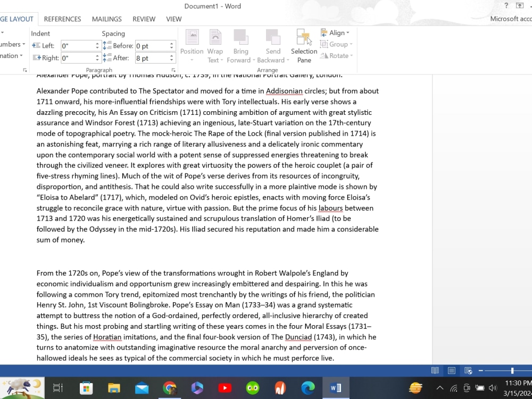Screen dimensions: 532x399
Task: Open Microsoft Store from taskbar
Action: [86, 387]
